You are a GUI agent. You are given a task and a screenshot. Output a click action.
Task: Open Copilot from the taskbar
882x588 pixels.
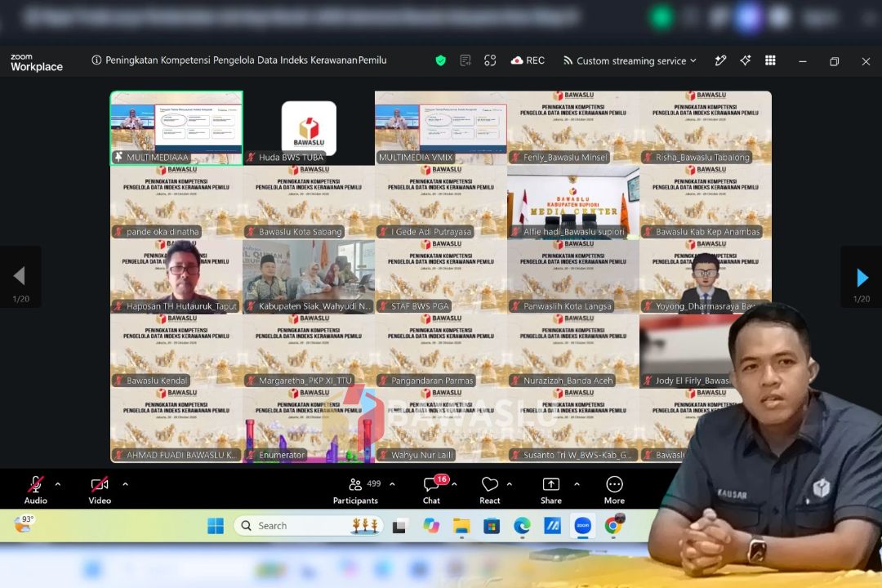coord(431,526)
